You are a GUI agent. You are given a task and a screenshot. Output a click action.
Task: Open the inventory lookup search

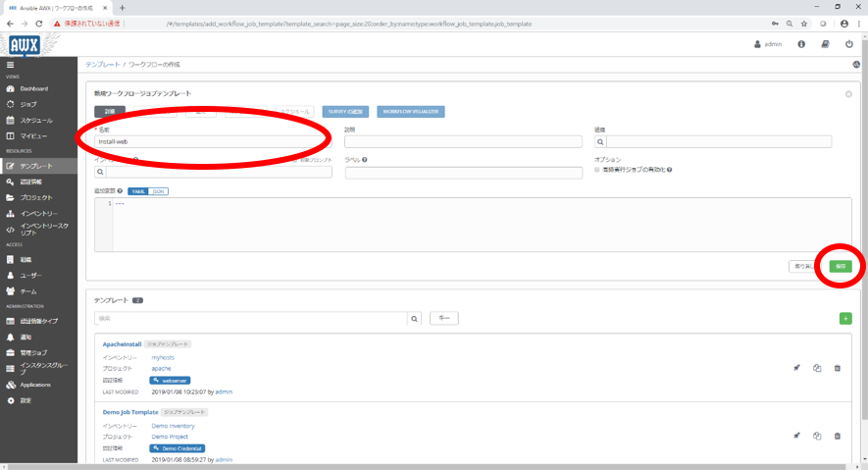(100, 172)
